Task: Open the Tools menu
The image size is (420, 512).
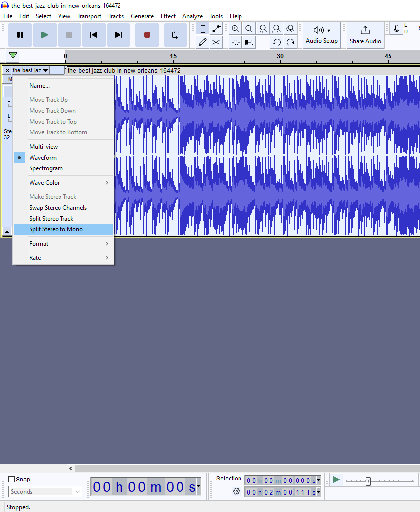Action: coord(216,16)
